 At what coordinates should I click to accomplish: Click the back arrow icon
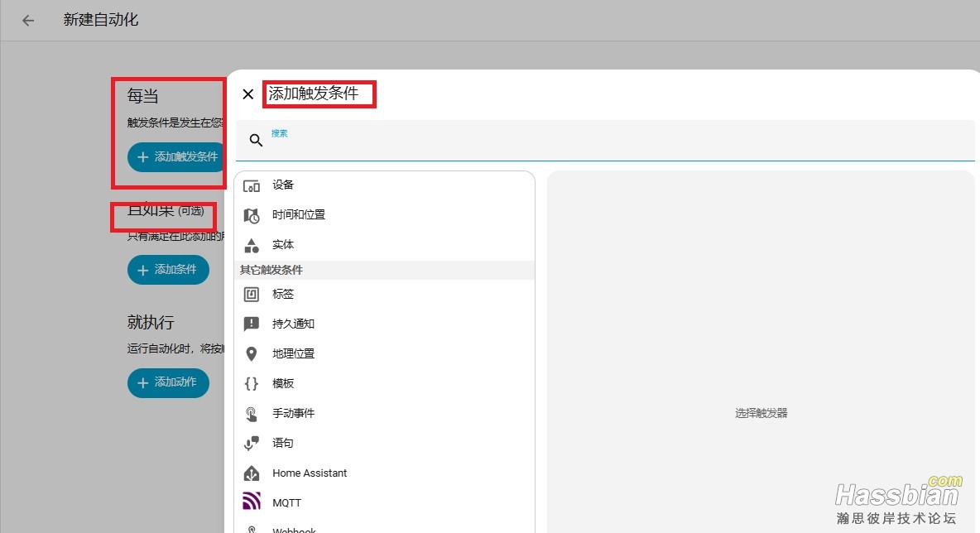pyautogui.click(x=28, y=21)
